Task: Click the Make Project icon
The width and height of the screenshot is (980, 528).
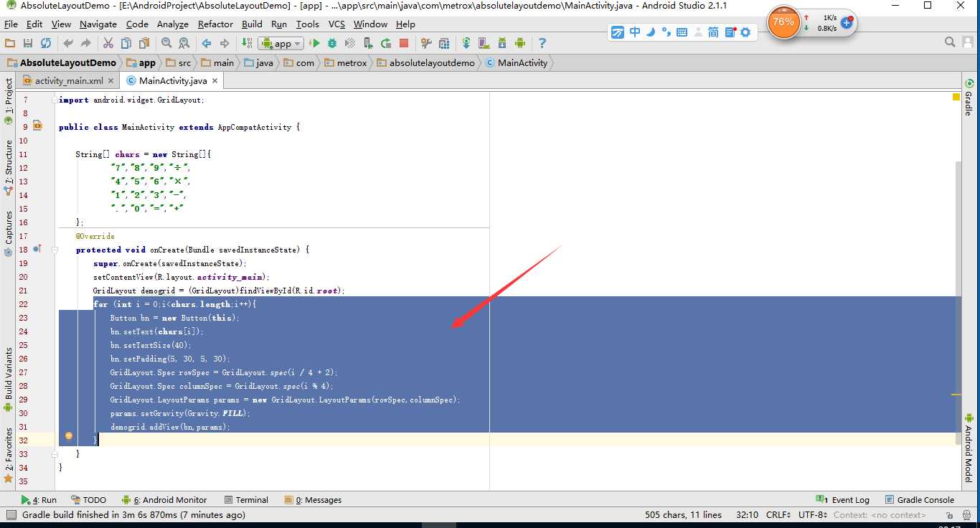Action: (247, 43)
